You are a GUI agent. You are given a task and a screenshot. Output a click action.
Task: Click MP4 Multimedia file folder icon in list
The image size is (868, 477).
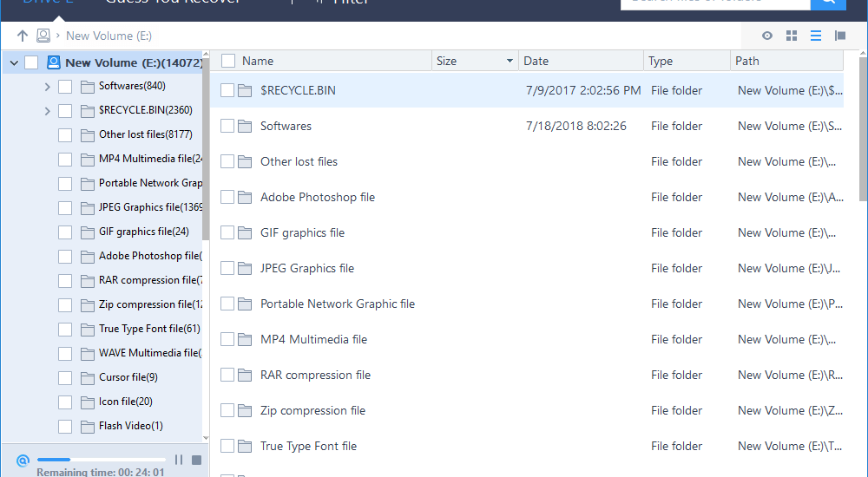click(x=246, y=340)
